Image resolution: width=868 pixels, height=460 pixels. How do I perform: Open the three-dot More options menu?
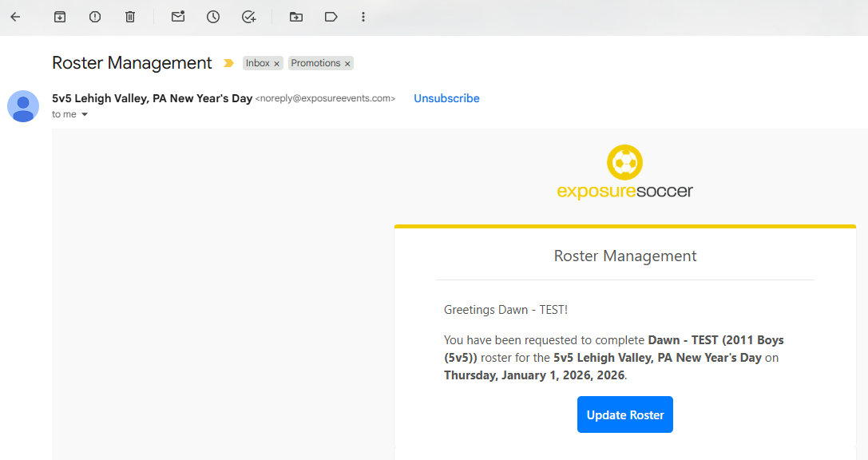363,17
